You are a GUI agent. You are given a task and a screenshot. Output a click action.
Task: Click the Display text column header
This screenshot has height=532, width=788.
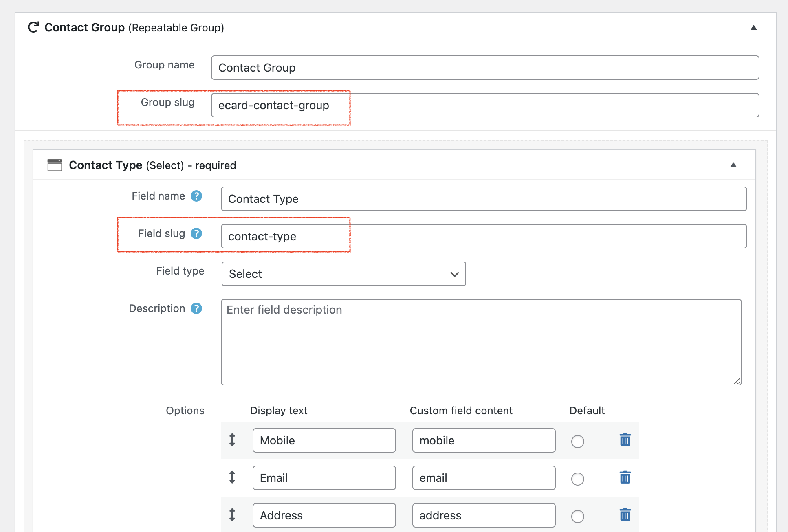click(x=279, y=411)
